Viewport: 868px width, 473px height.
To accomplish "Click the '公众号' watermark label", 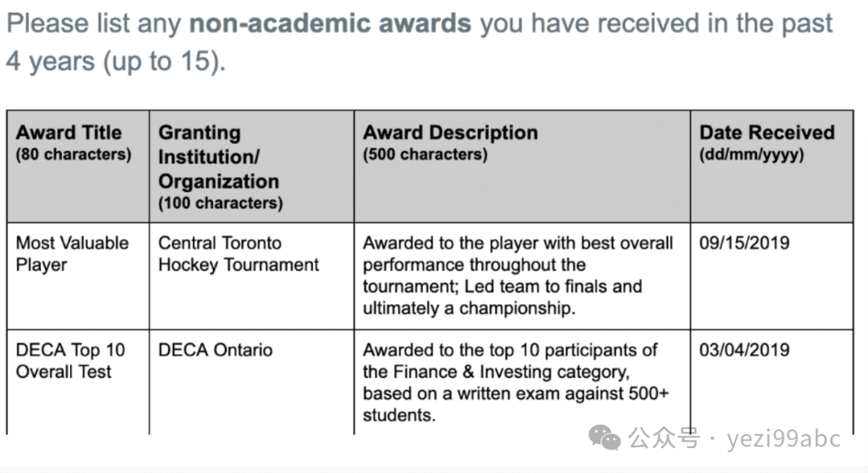I will (664, 438).
